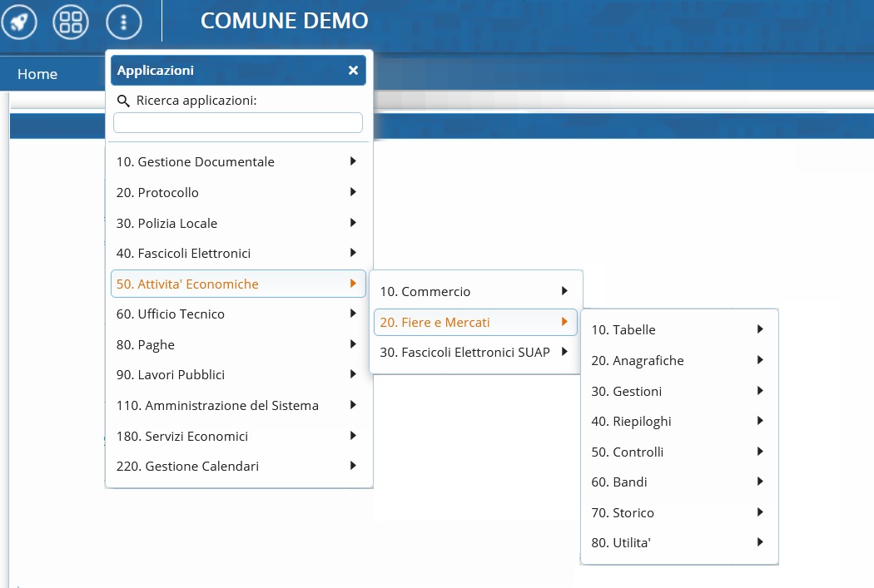This screenshot has height=588, width=874.
Task: Open 20. Anagrafiche under Fiere e Mercati
Action: tap(638, 360)
